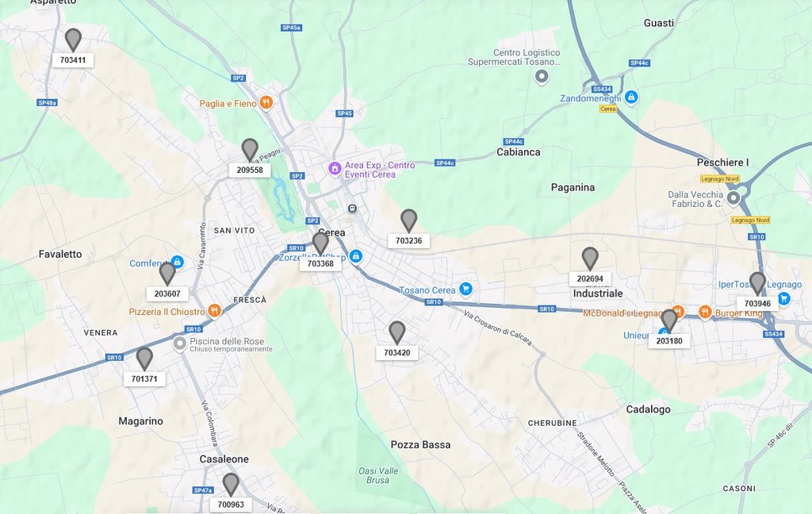The image size is (812, 514).
Task: Open the Area Exp Centro Eventi marker
Action: tap(335, 168)
